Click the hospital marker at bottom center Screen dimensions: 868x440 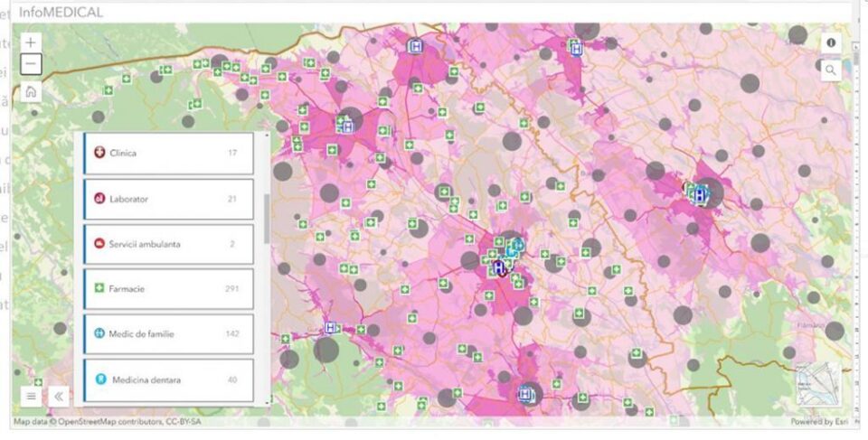(525, 394)
